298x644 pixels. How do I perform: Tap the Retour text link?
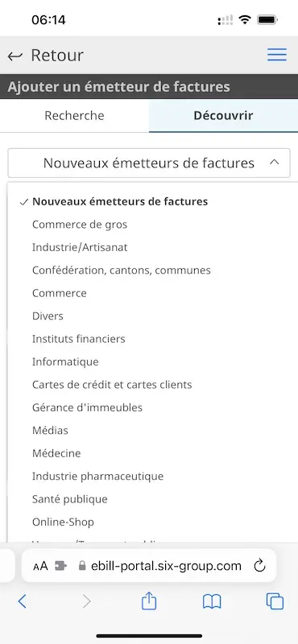(x=57, y=55)
